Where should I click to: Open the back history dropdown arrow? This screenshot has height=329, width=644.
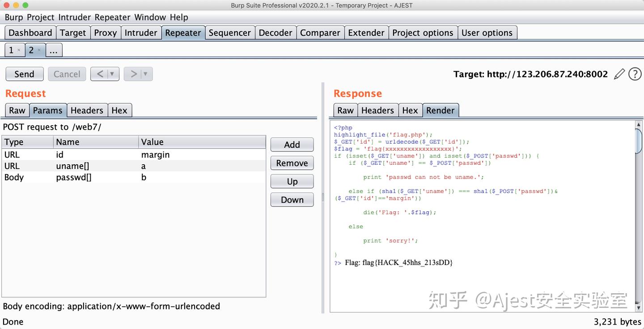coord(112,74)
